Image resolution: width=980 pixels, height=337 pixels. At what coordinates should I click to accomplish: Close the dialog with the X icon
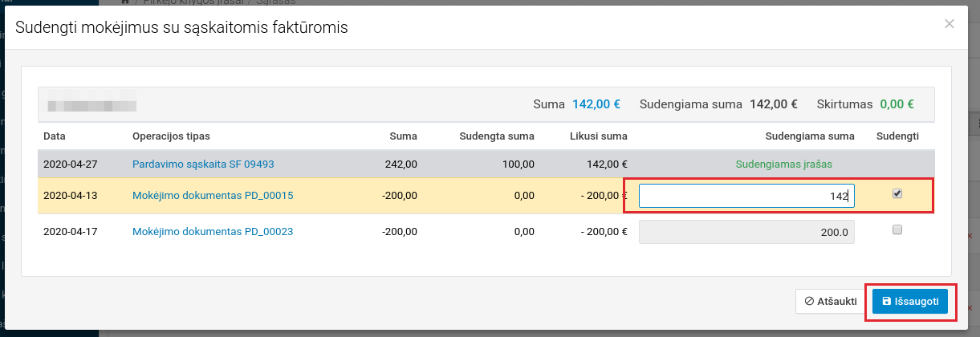pyautogui.click(x=949, y=24)
